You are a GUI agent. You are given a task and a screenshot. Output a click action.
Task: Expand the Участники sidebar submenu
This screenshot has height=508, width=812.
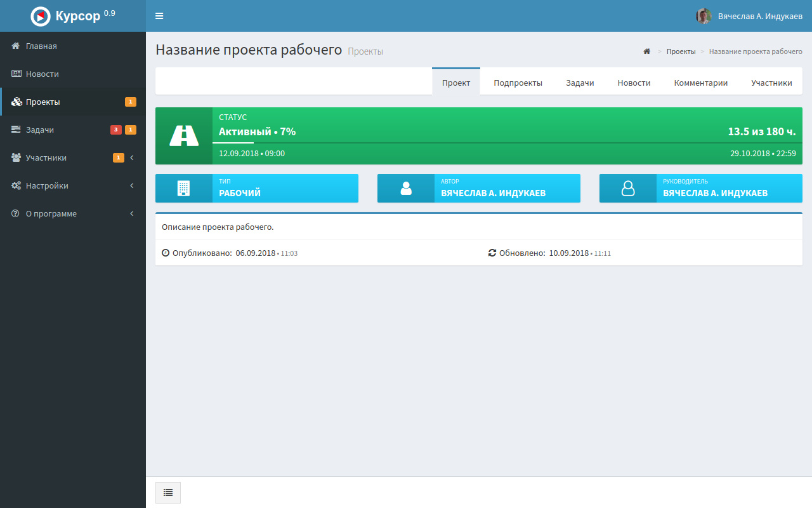[x=132, y=157]
